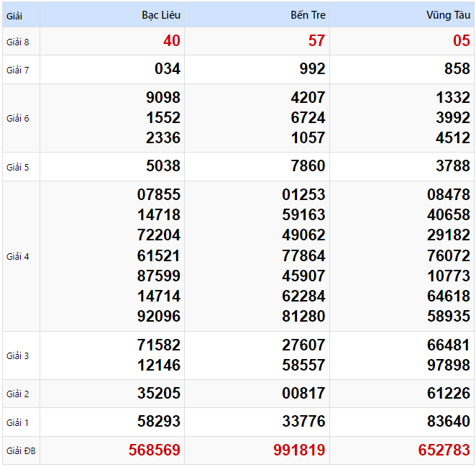Click the Giải header cell

(15, 14)
